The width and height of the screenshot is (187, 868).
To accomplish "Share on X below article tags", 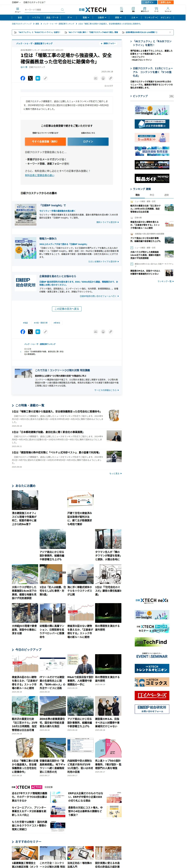I will point(30,332).
